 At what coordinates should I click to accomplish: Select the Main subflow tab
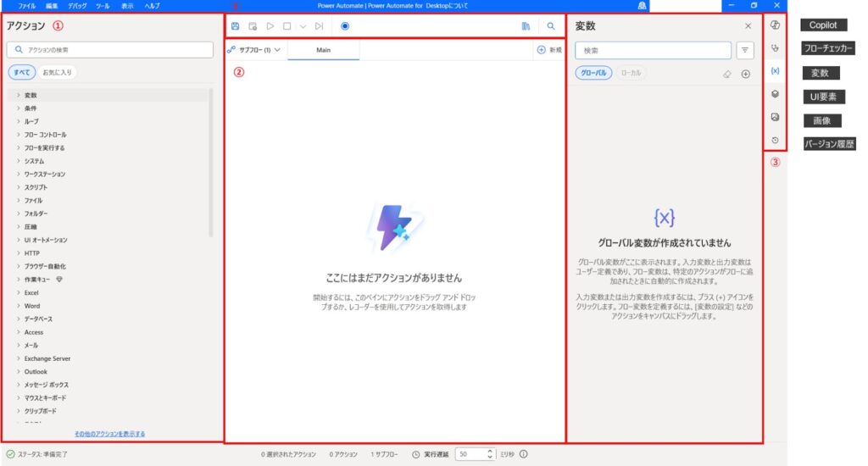pyautogui.click(x=323, y=50)
